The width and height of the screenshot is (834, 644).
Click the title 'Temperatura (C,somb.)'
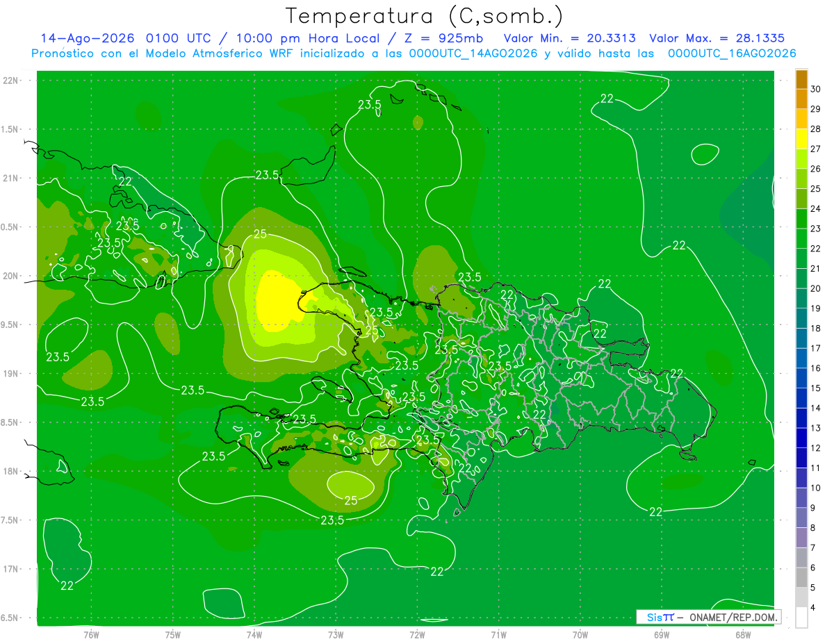424,15
